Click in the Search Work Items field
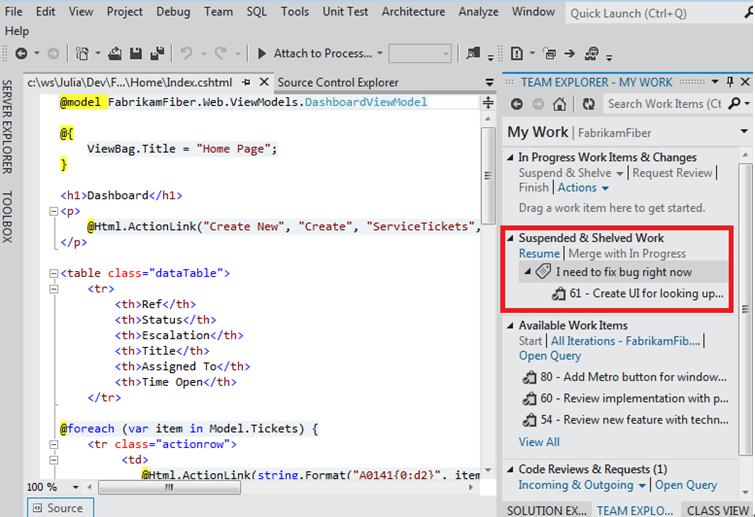Image resolution: width=755 pixels, height=517 pixels. (x=664, y=104)
